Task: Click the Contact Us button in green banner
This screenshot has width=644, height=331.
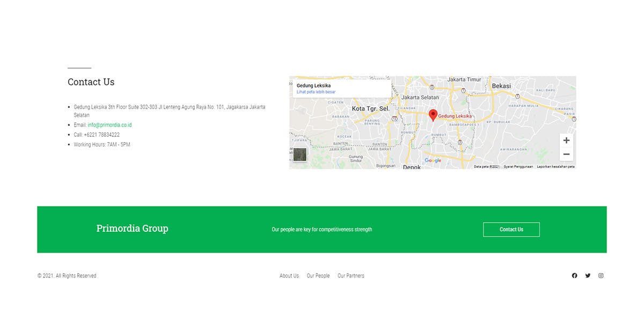Action: click(511, 230)
